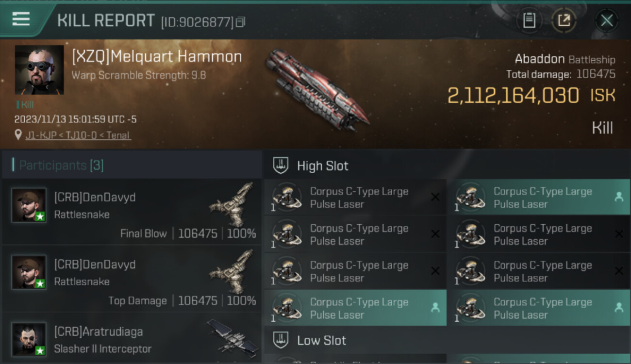Toggle person marker on bottom-left pulse laser
631x364 pixels.
(435, 308)
